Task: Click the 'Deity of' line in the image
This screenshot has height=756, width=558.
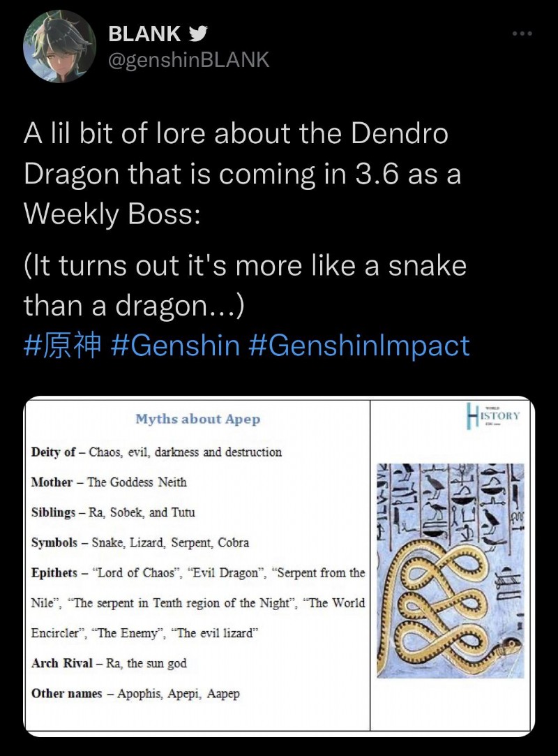Action: pyautogui.click(x=157, y=452)
